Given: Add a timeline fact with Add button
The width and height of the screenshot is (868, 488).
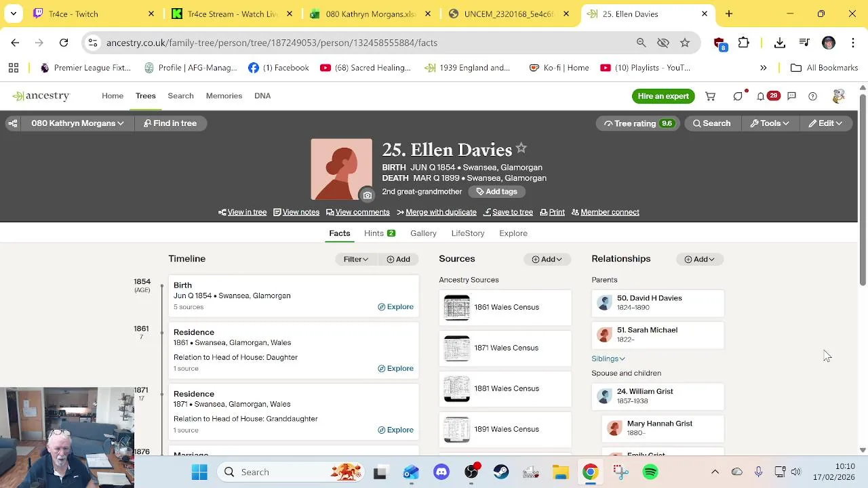Looking at the screenshot, I should pyautogui.click(x=398, y=260).
